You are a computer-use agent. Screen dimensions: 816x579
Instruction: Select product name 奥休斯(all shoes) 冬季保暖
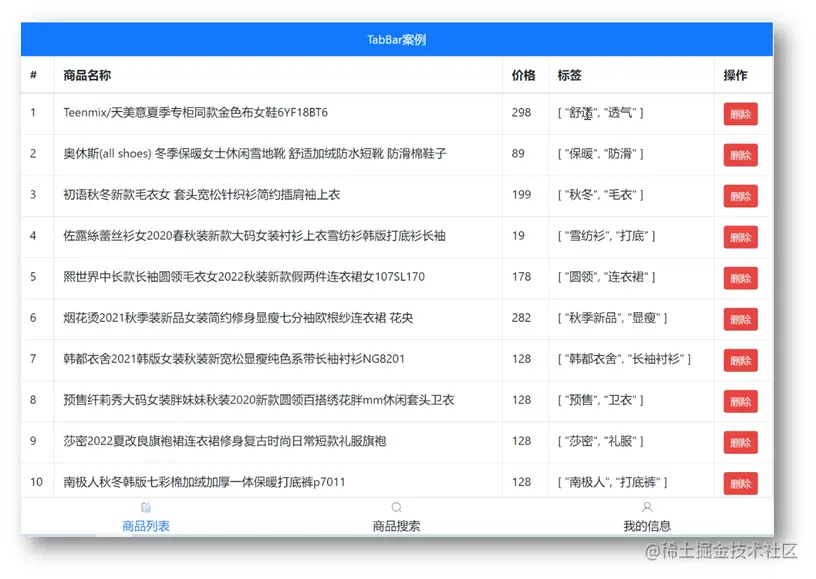click(255, 153)
